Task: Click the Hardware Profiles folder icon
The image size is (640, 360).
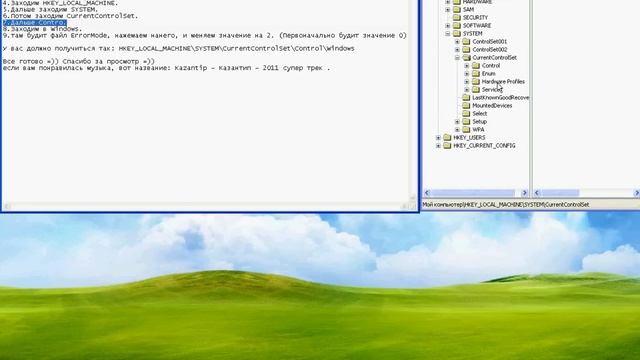Action: (476, 81)
